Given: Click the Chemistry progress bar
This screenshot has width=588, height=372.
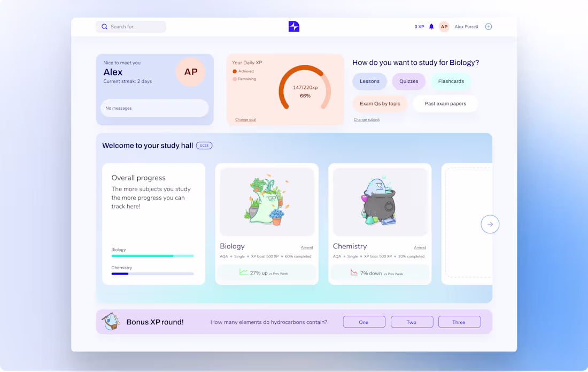Looking at the screenshot, I should pos(153,274).
